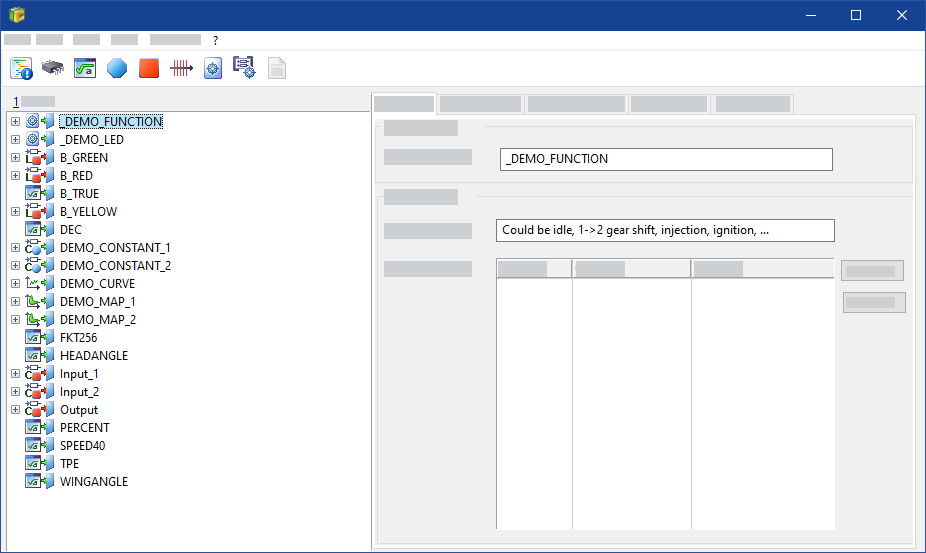
Task: Click the square-root formula toolbar icon
Action: (85, 68)
